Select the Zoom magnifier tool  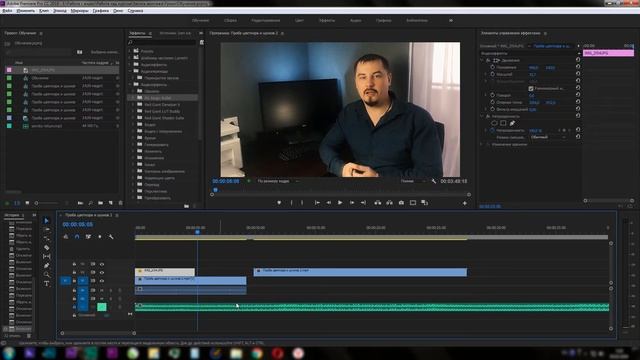pos(46,274)
